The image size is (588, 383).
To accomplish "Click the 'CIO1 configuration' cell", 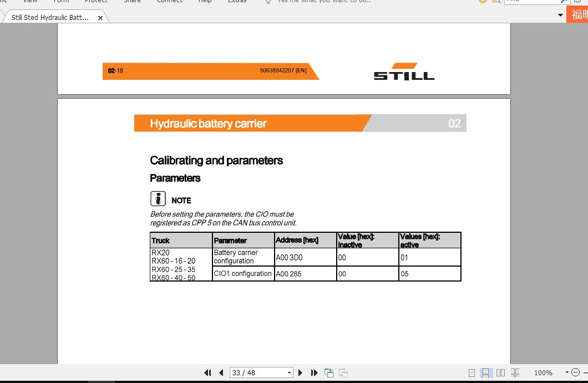I will coord(242,274).
